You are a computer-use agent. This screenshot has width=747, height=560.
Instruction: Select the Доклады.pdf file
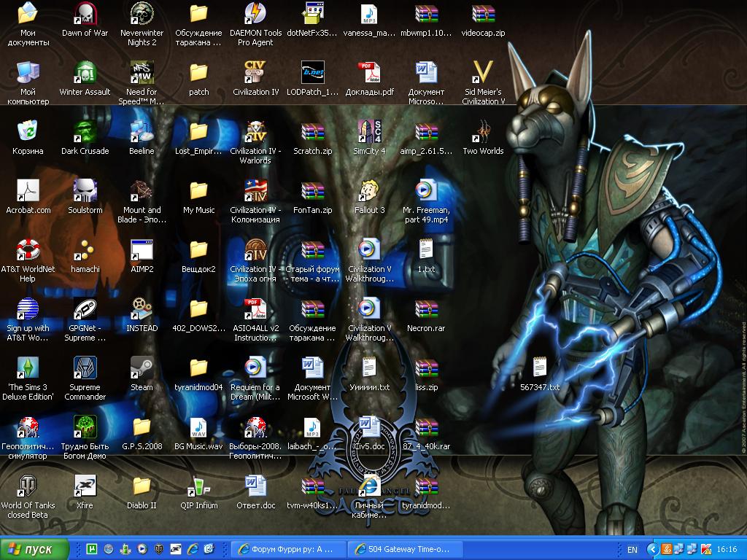(369, 74)
